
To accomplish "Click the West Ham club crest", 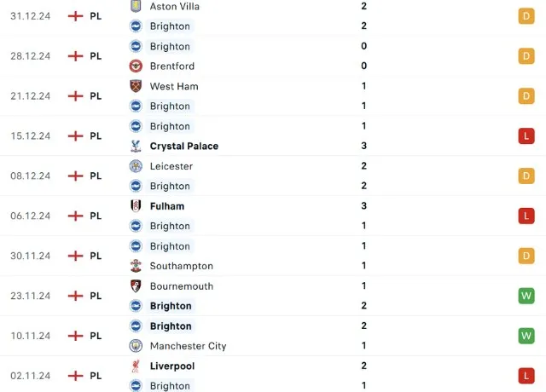I will [x=136, y=86].
